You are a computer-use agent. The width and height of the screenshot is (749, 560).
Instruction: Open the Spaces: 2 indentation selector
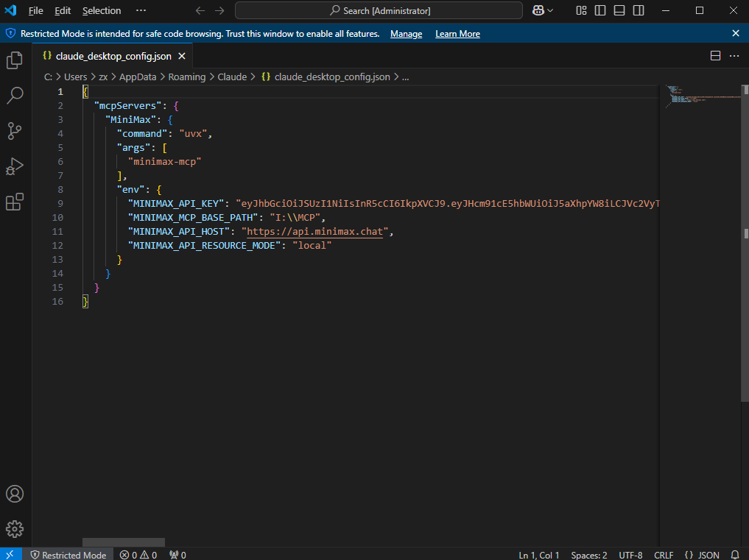589,555
